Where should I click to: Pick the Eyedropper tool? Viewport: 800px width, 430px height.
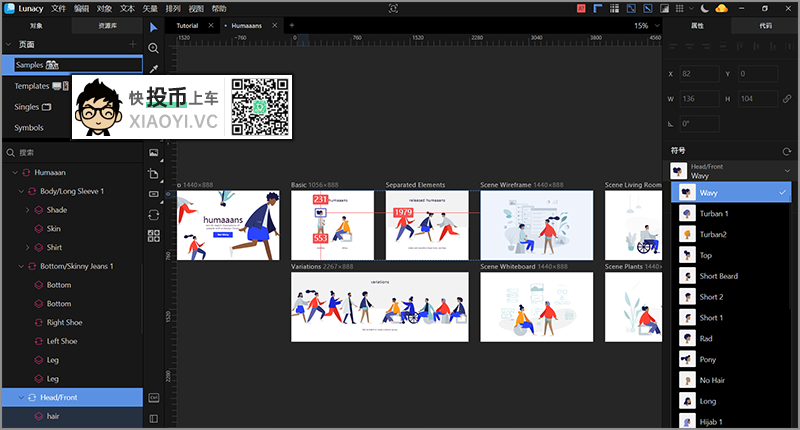(154, 69)
